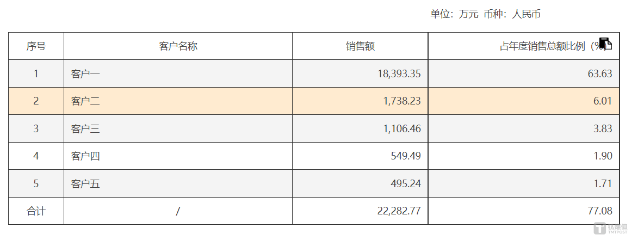Click the 77.08 total percentage cell
The height and width of the screenshot is (246, 644).
(x=524, y=211)
